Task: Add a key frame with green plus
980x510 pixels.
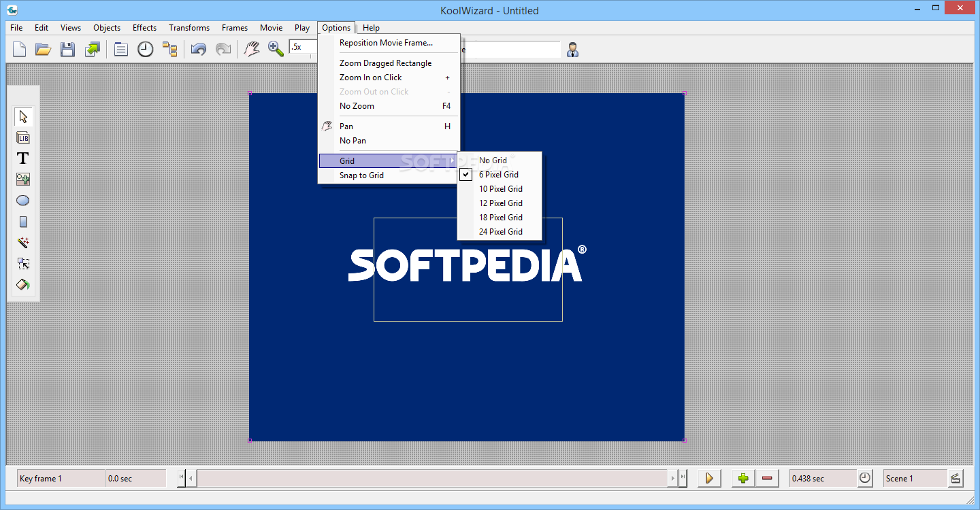Action: click(x=743, y=478)
